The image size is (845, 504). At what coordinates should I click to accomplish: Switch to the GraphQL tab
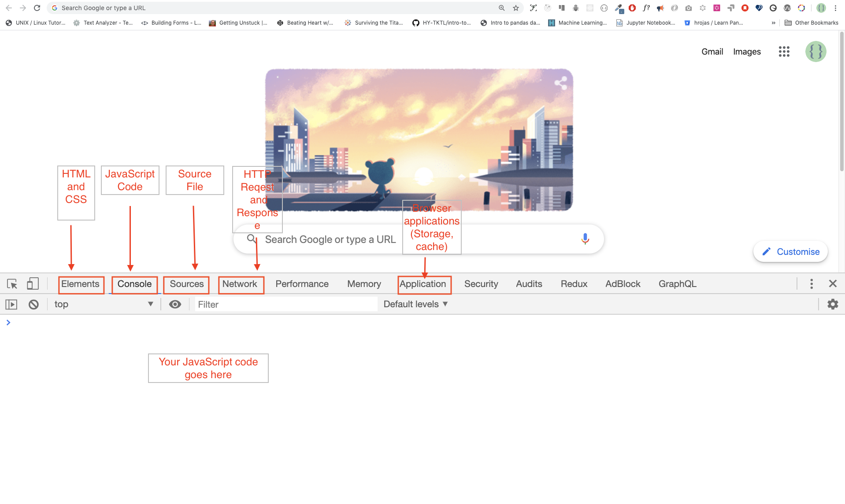(x=678, y=284)
